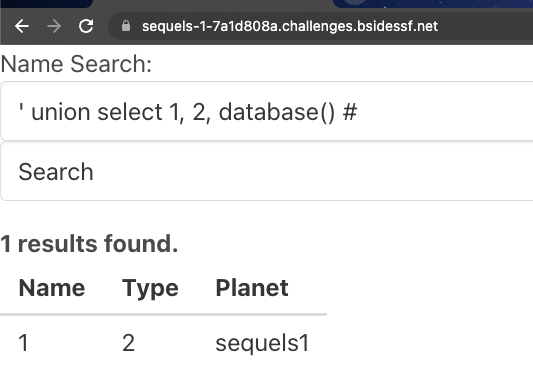This screenshot has height=380, width=533.
Task: Click the Planet column header
Action: pos(252,288)
